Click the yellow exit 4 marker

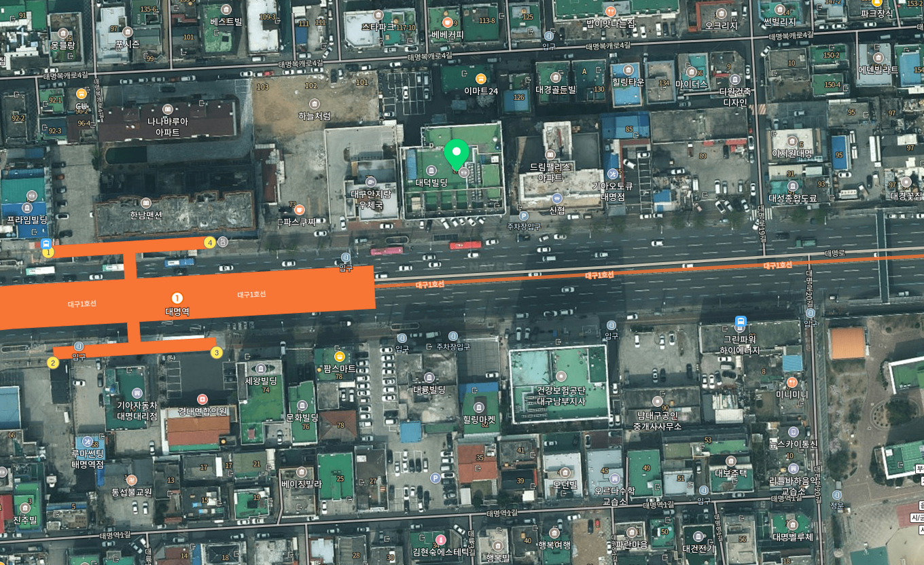[x=210, y=242]
